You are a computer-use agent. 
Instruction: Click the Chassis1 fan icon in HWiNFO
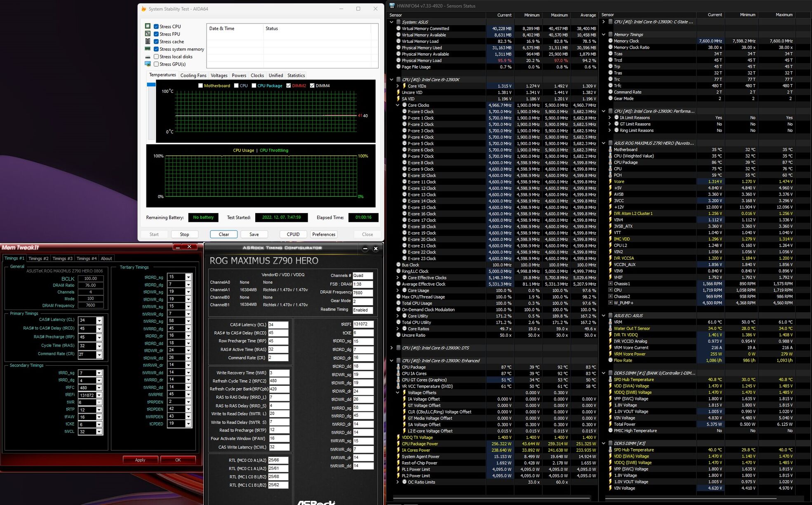610,284
